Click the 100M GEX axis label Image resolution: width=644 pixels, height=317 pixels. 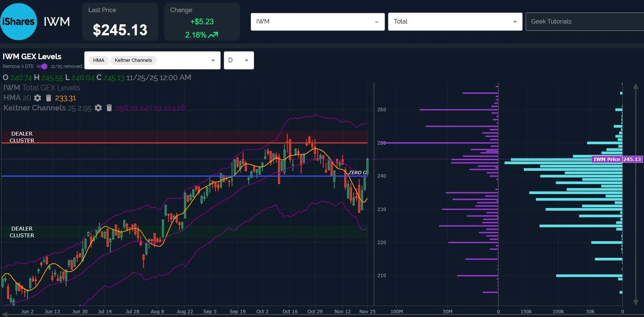point(397,311)
